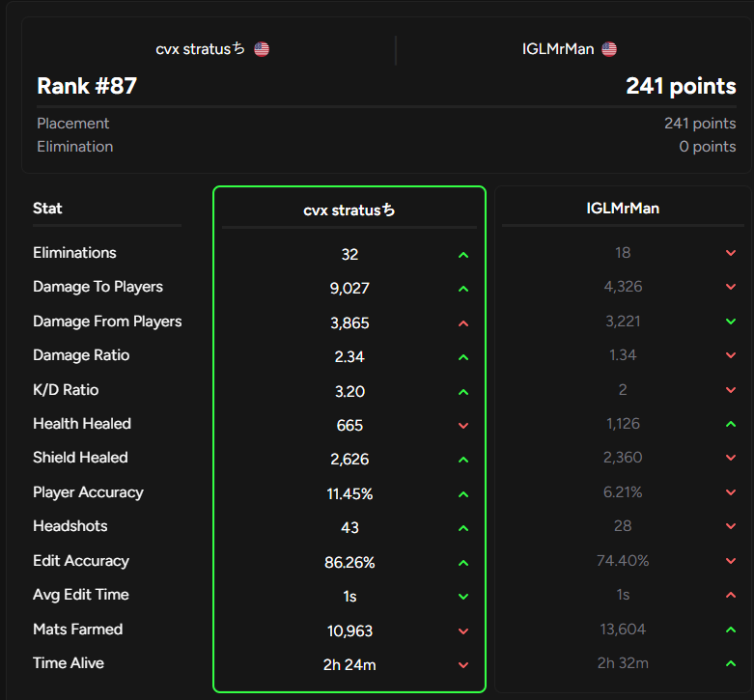Click red arrow beside Player Accuracy 6.21%
This screenshot has width=754, height=700.
[731, 492]
